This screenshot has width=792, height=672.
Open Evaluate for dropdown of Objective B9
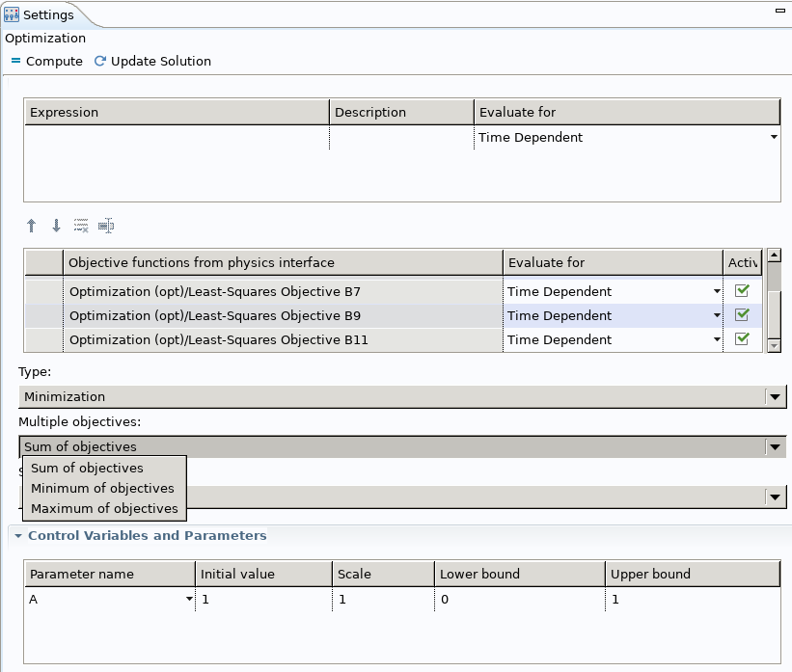pyautogui.click(x=716, y=315)
